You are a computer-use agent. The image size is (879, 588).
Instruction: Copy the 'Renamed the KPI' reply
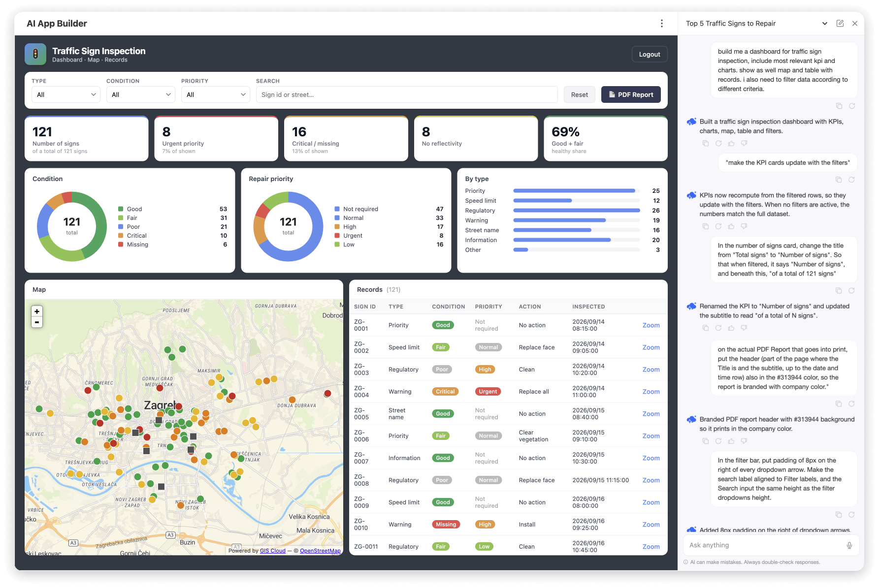tap(706, 328)
